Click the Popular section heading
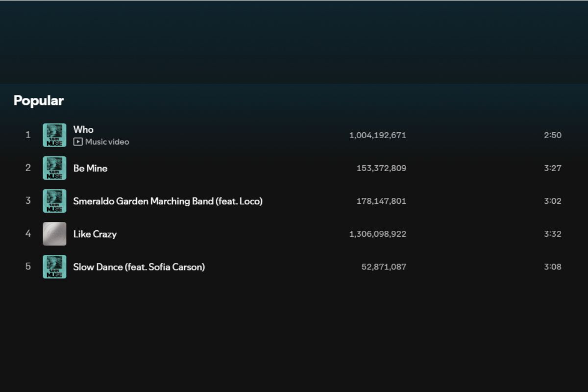This screenshot has width=588, height=392. (39, 100)
